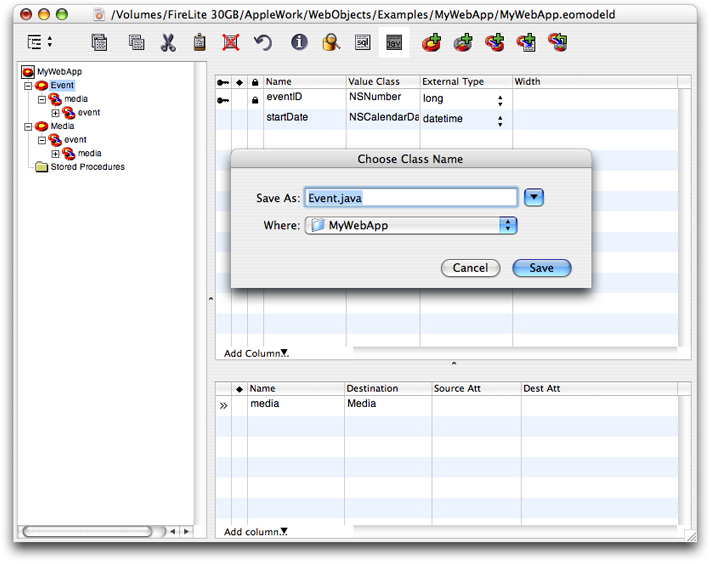
Task: Toggle primary key on eventID row
Action: point(223,100)
